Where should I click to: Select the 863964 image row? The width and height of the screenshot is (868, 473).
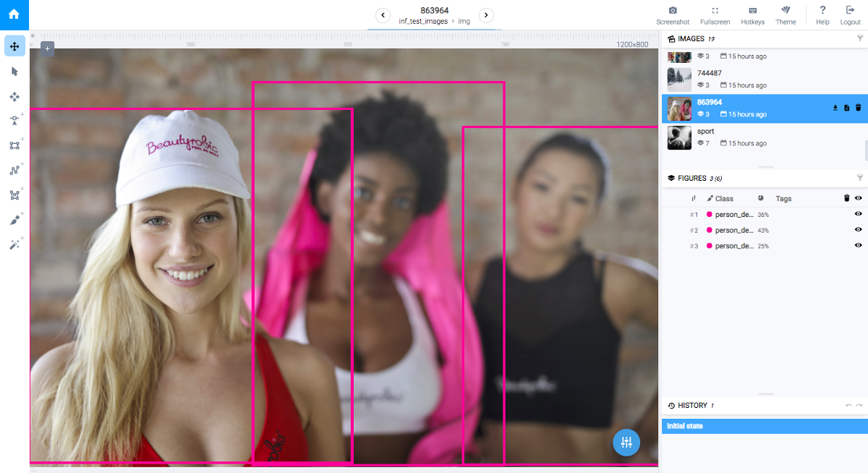pos(765,108)
